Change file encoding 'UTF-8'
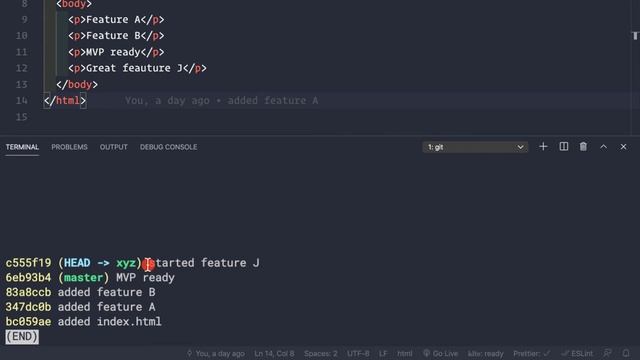Screen dimensions: 640x360 358,353
